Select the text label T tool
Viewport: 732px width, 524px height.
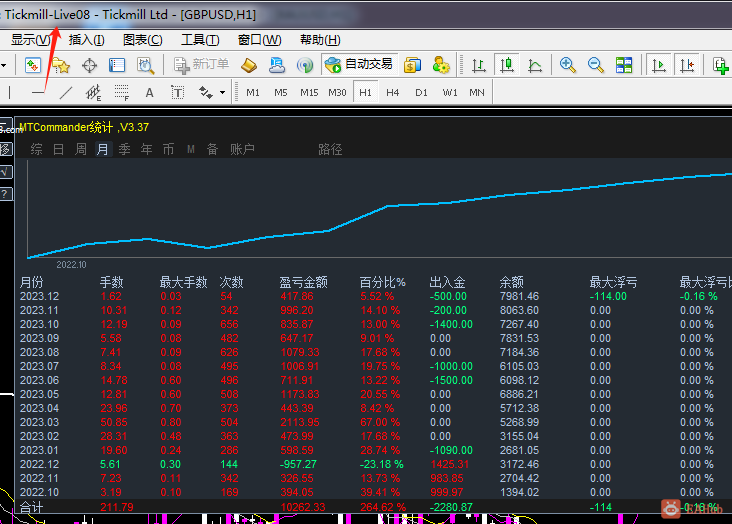pos(177,92)
